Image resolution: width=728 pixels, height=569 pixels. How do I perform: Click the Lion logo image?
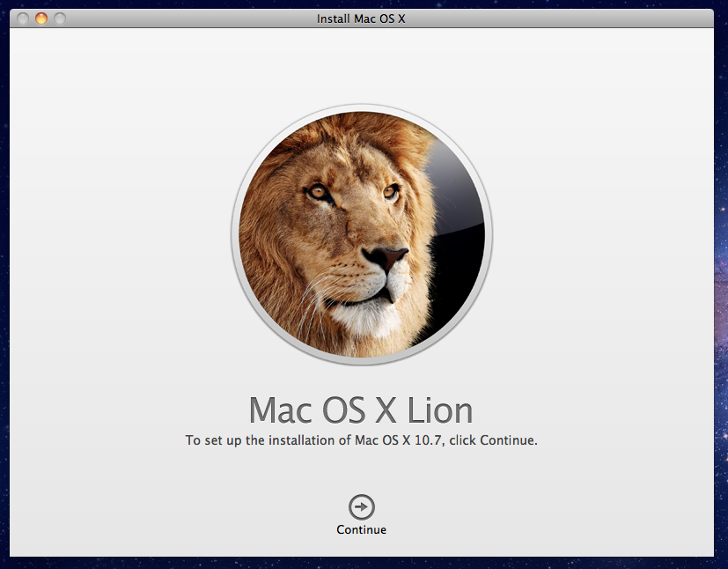tap(362, 234)
